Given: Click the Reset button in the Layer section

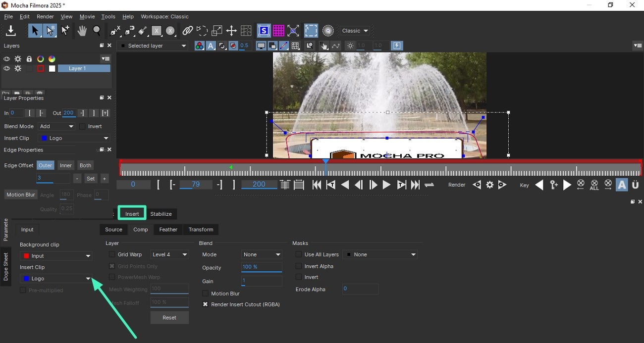Looking at the screenshot, I should [169, 317].
